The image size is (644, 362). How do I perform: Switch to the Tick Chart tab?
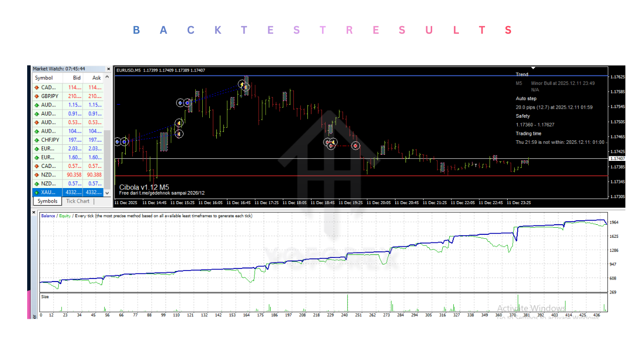[78, 201]
